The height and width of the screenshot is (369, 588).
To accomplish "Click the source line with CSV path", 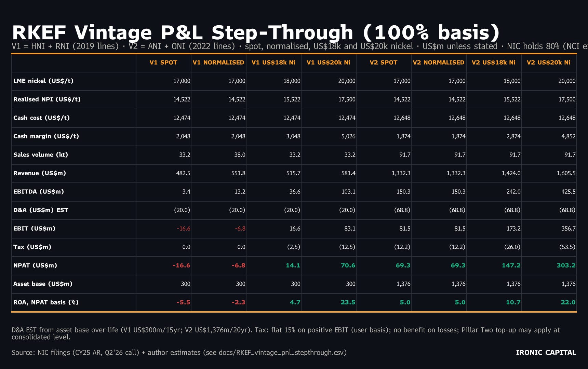I will (x=179, y=353).
